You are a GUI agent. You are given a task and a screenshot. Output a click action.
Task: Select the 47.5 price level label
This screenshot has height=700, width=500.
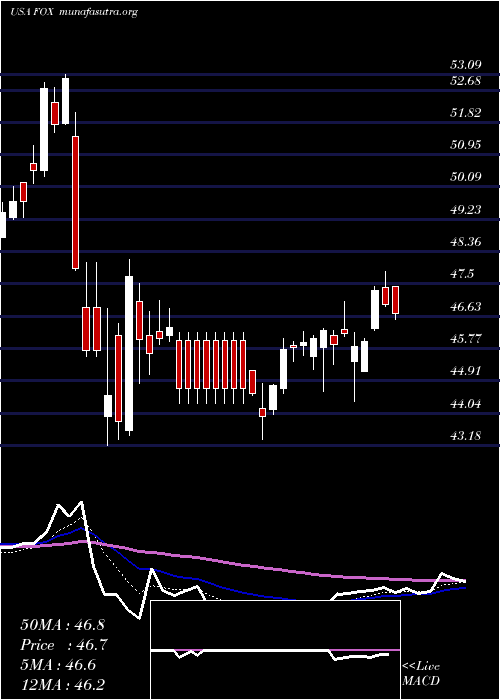click(x=462, y=274)
